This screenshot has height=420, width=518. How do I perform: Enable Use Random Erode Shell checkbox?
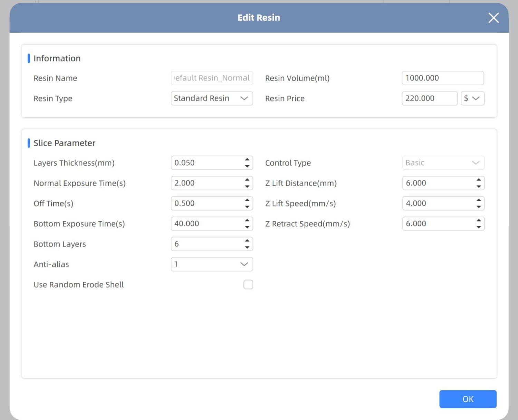click(248, 284)
